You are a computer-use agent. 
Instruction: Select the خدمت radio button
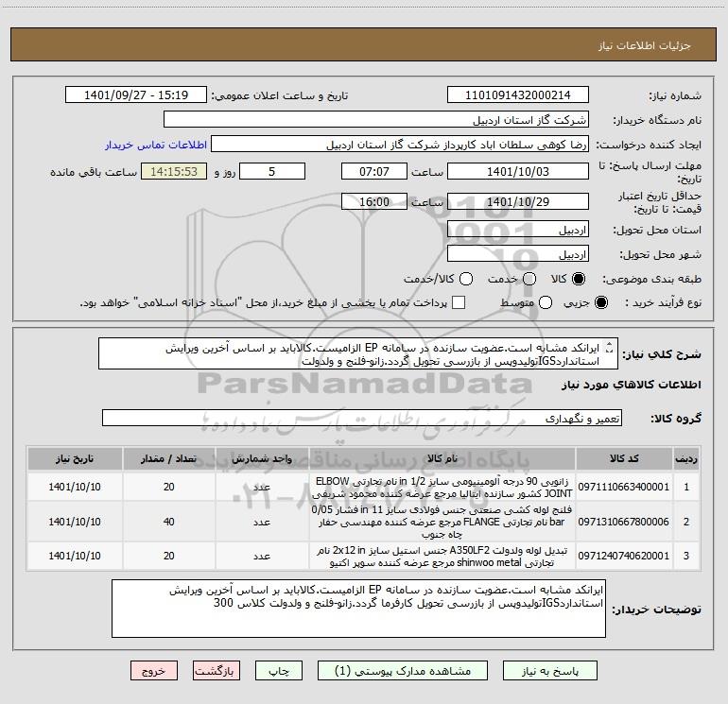point(529,279)
